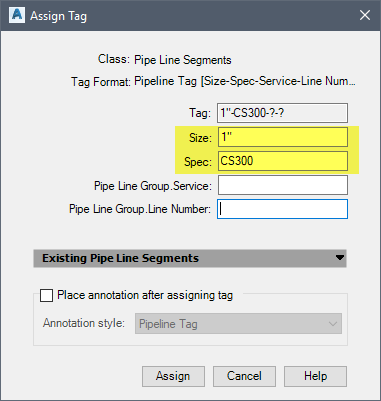Image resolution: width=381 pixels, height=401 pixels.
Task: Focus the Spec field containing CS300
Action: [x=283, y=161]
